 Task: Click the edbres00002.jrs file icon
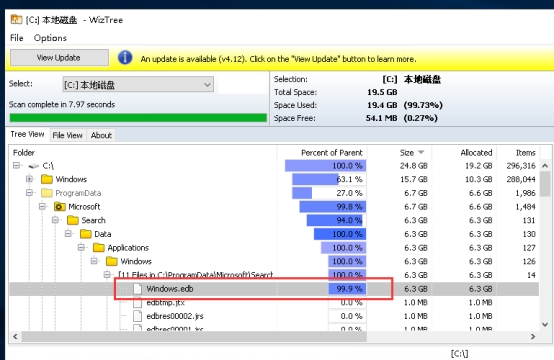pyautogui.click(x=137, y=316)
